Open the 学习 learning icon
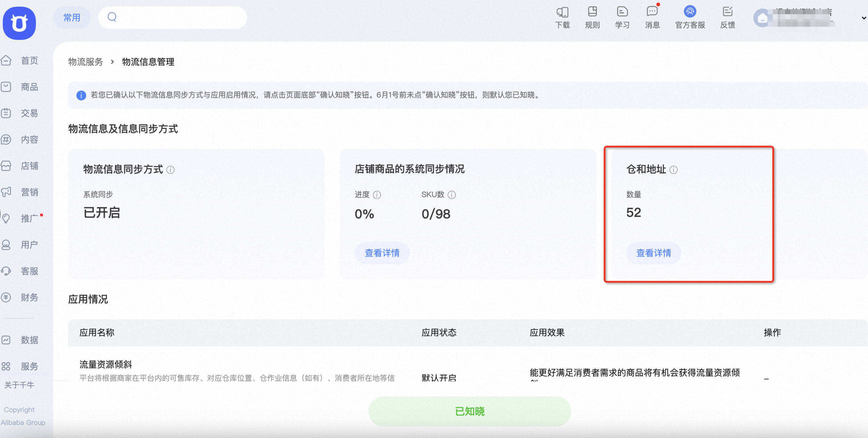Viewport: 868px width, 438px height. tap(622, 12)
